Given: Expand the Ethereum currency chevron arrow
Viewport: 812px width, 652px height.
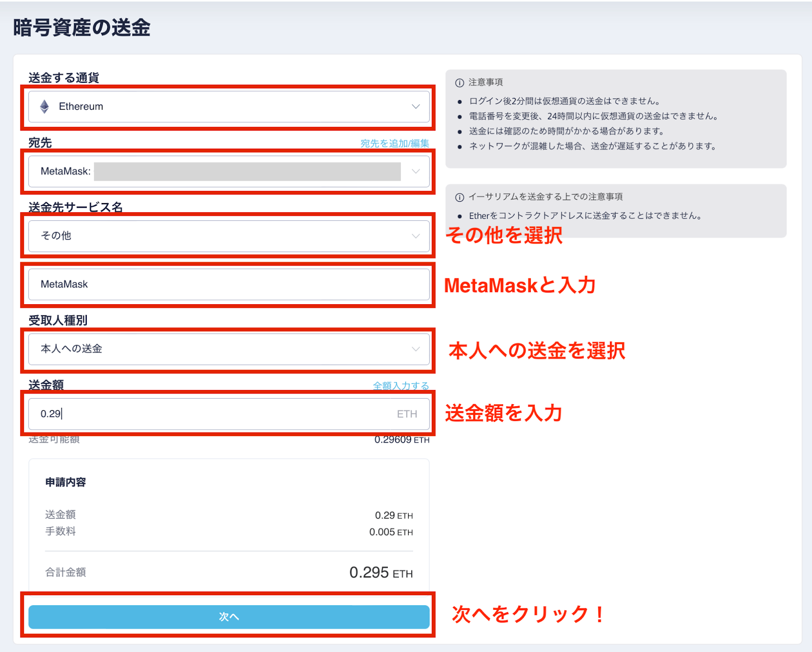Looking at the screenshot, I should (416, 107).
